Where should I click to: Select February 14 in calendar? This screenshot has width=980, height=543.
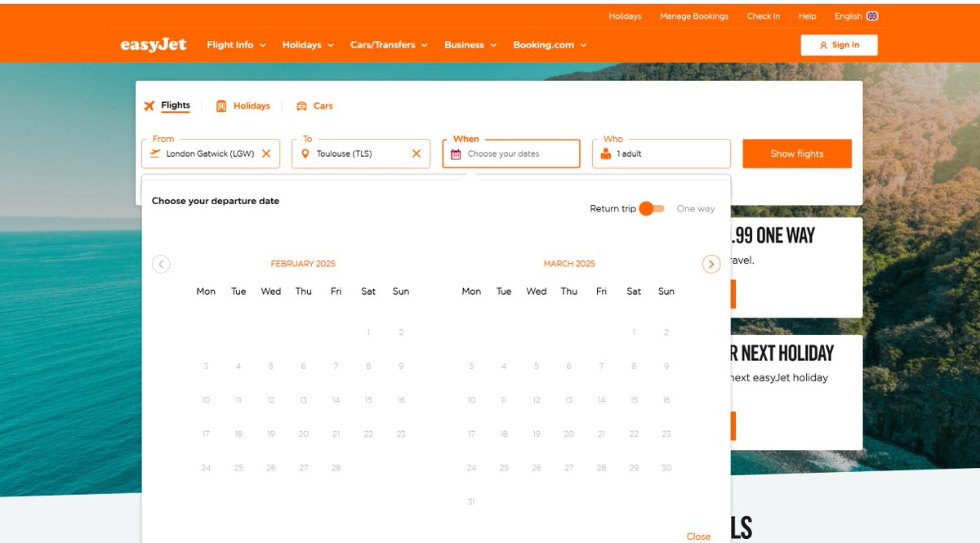[336, 400]
